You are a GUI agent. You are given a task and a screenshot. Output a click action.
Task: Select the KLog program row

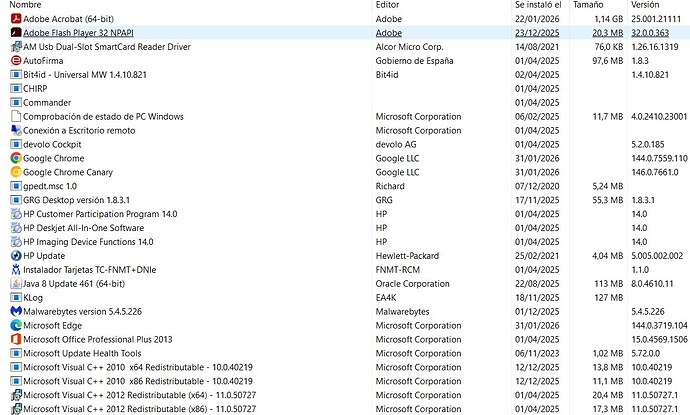[x=33, y=297]
